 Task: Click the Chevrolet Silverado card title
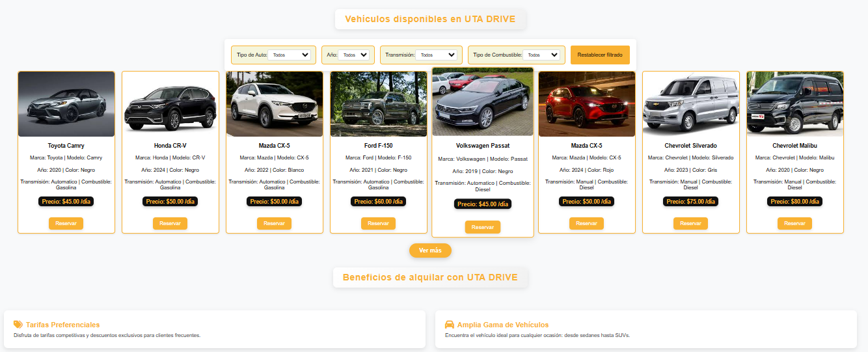pyautogui.click(x=690, y=146)
